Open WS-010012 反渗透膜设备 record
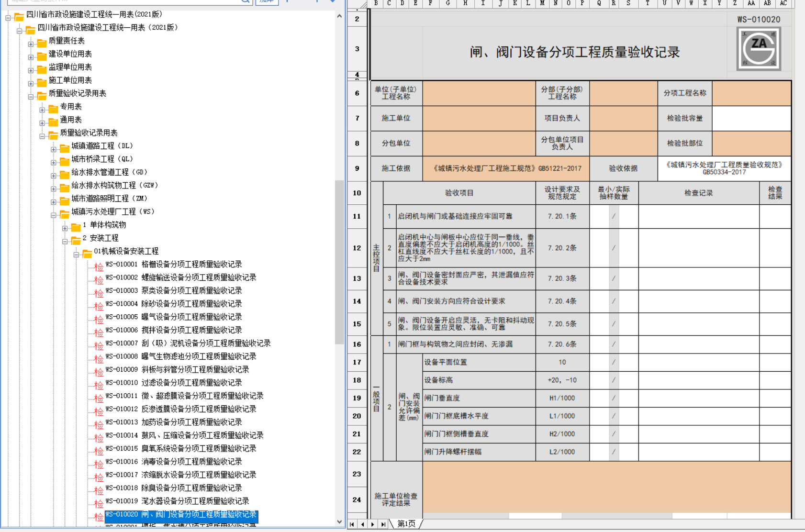This screenshot has width=805, height=532. click(x=181, y=409)
